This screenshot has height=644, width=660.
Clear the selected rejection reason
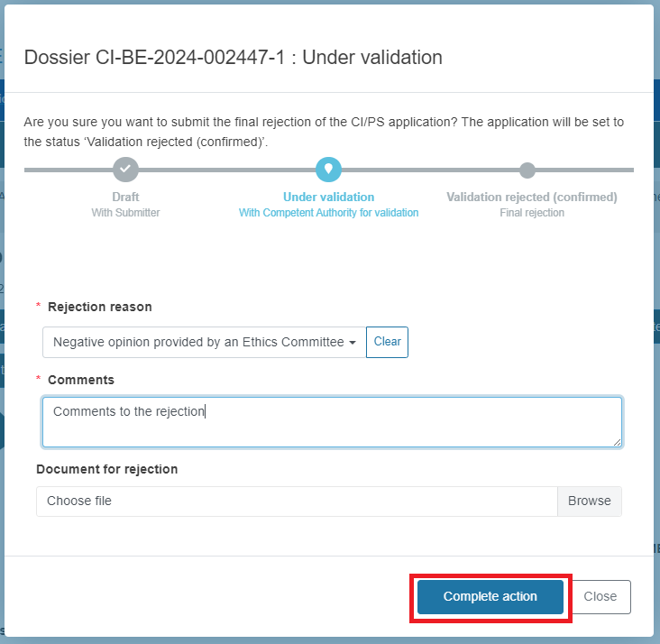387,342
